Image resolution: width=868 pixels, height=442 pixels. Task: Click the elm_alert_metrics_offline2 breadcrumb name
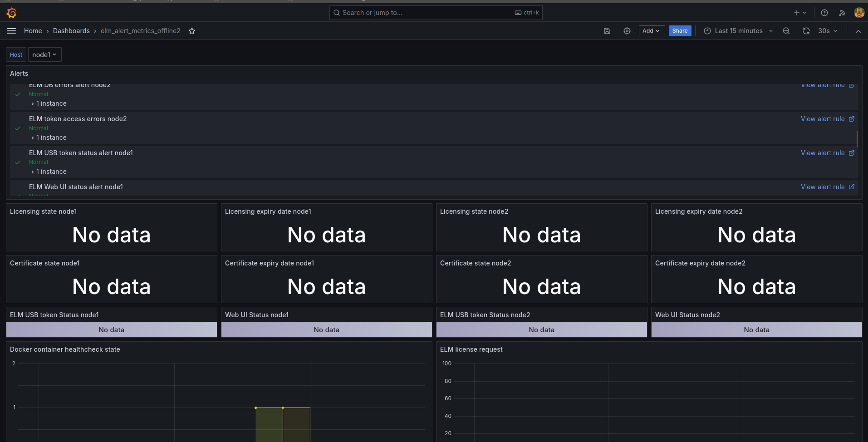141,31
